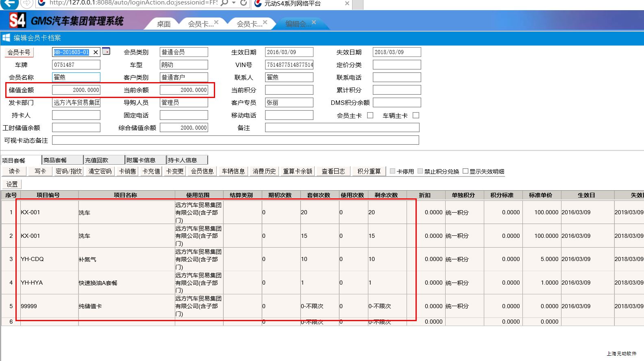Check the 车辆主卡 checkbox

coord(416,115)
